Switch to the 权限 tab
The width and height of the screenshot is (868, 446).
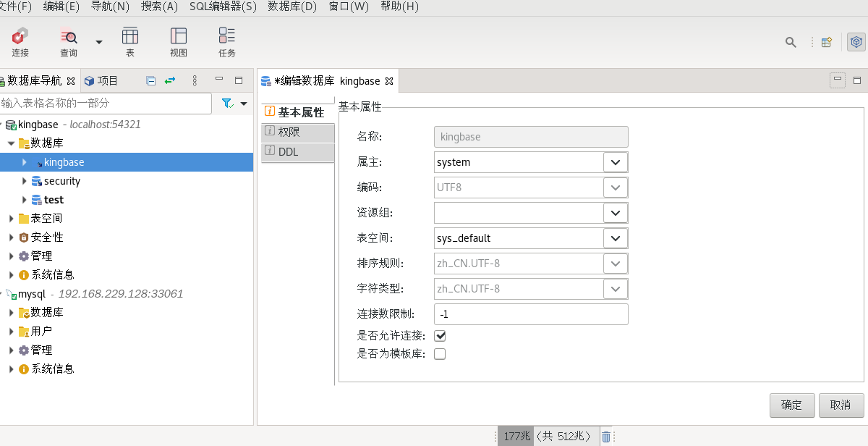click(297, 132)
